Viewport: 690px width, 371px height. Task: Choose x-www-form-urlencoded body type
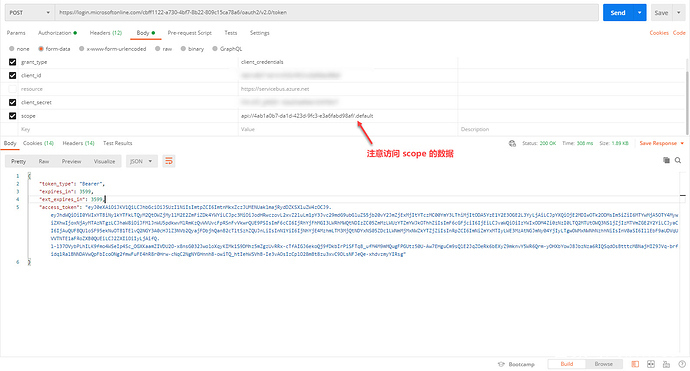coord(81,49)
